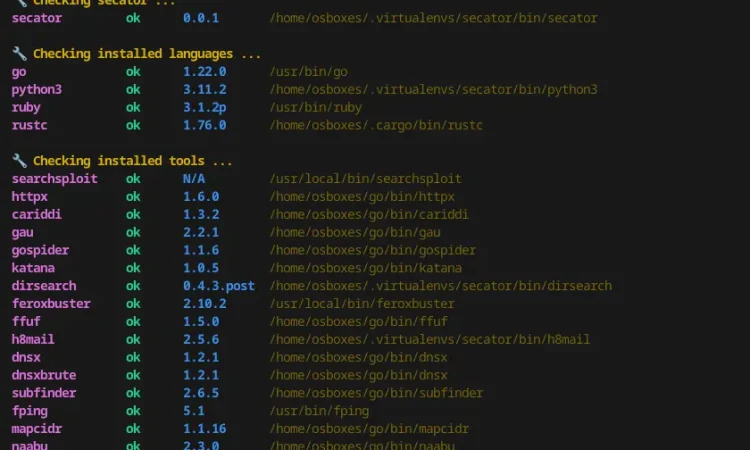Image resolution: width=750 pixels, height=450 pixels.
Task: Click the wrench icon beside 'Checking installed tools'
Action: coord(19,160)
